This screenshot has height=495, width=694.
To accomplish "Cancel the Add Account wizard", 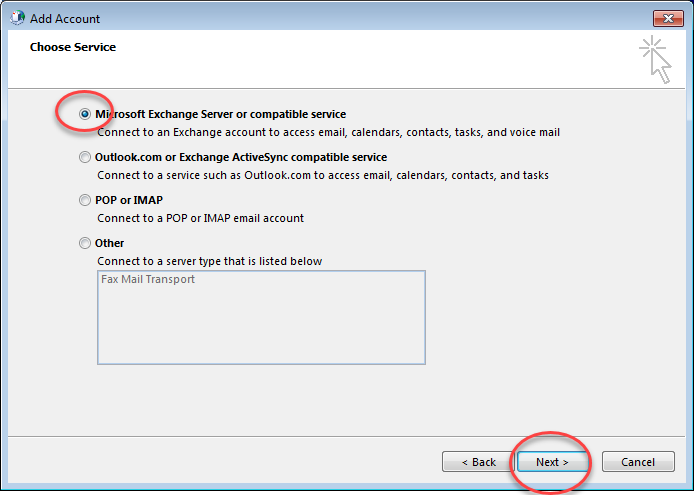I will tap(638, 462).
